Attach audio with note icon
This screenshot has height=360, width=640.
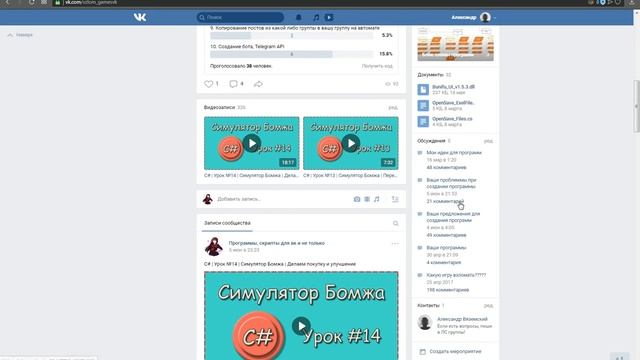pyautogui.click(x=376, y=199)
